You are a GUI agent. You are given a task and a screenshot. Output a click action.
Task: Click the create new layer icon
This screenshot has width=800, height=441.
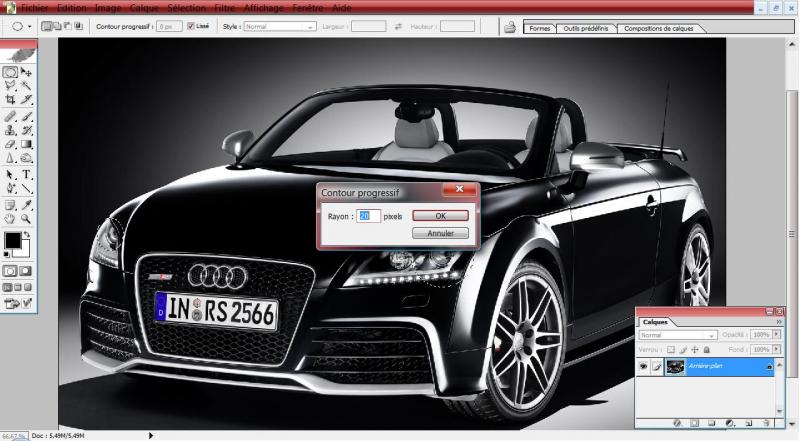[x=748, y=423]
